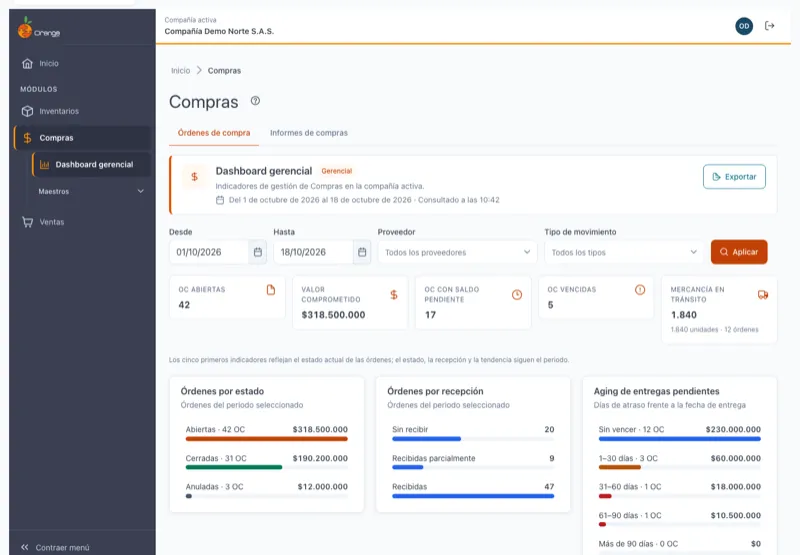Open the help icon beside Compras title
Image resolution: width=800 pixels, height=555 pixels.
[255, 101]
